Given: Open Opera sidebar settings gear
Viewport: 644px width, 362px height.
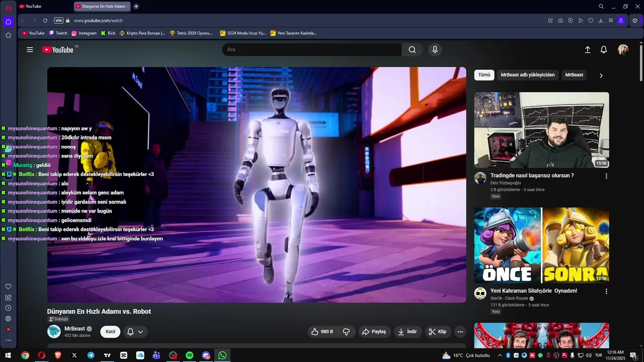Looking at the screenshot, I should click(8, 319).
